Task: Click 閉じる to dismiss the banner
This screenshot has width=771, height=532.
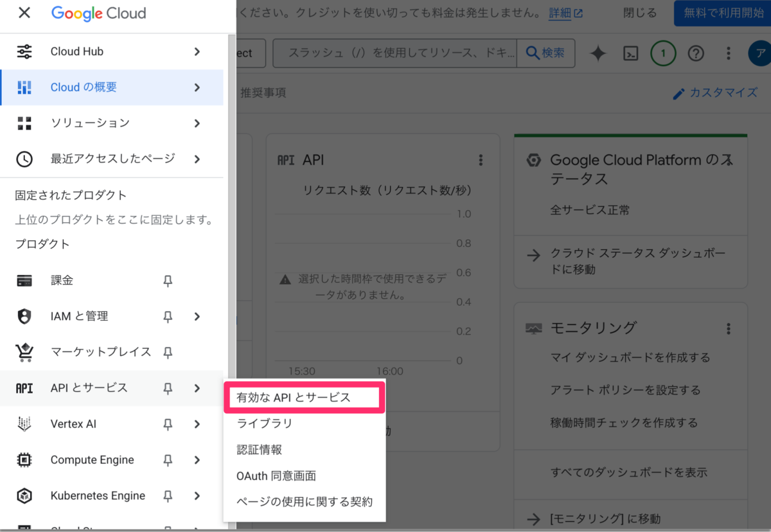Action: coord(641,13)
